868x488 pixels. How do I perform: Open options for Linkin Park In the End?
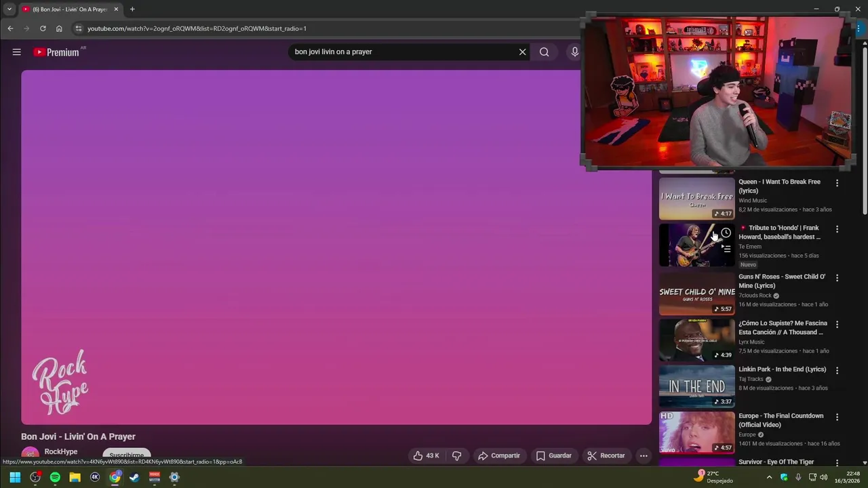[x=837, y=371]
